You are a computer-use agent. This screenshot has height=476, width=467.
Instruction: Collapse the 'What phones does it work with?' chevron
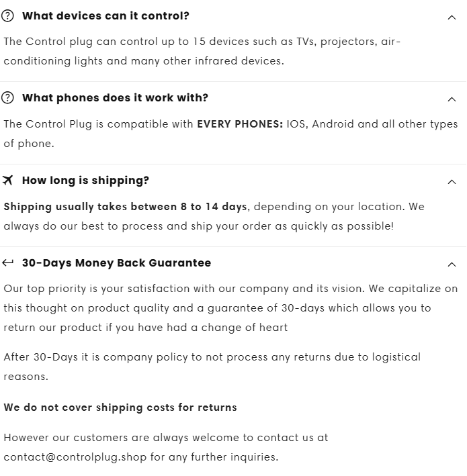(x=452, y=99)
